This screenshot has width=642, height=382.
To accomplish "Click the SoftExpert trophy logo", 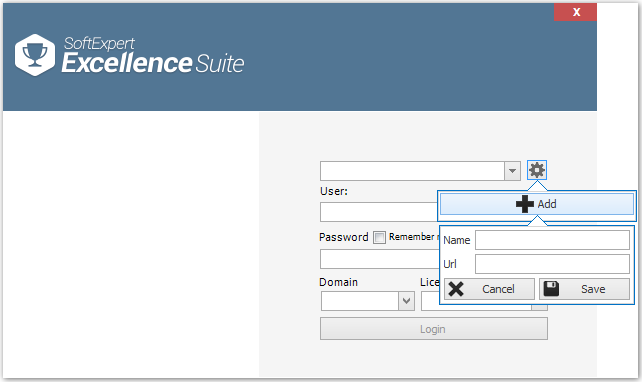I will [35, 55].
